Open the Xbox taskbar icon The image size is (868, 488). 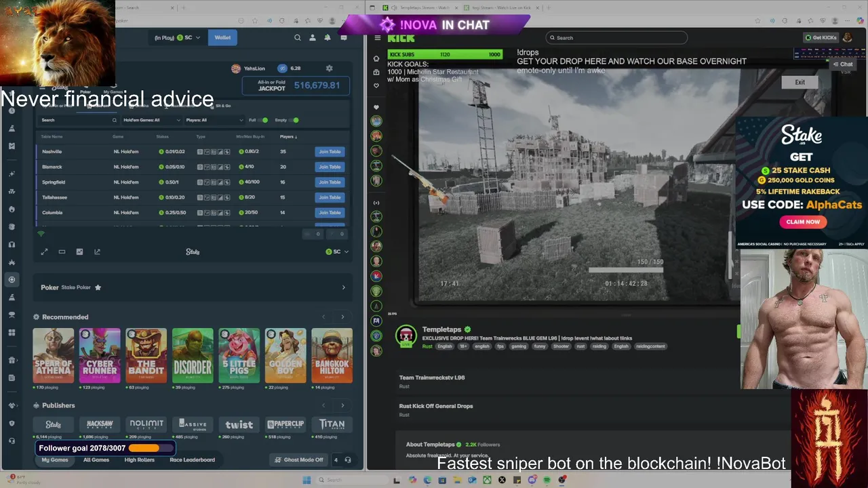(487, 480)
